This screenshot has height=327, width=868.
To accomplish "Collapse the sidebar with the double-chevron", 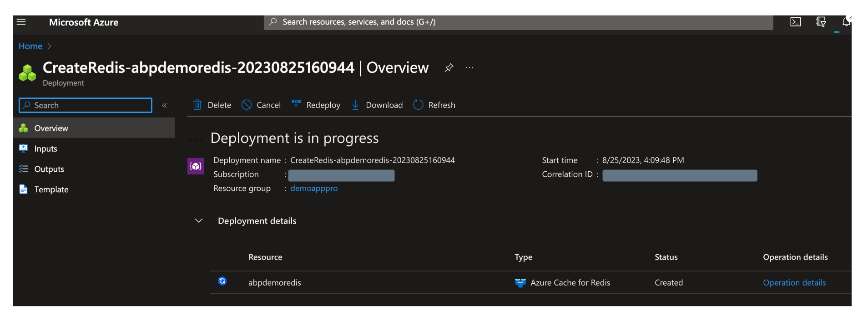I will tap(164, 105).
